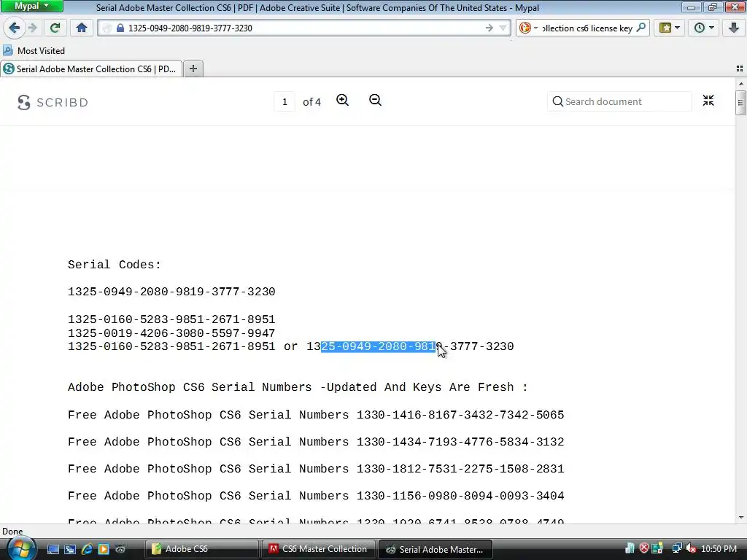This screenshot has height=560, width=747.
Task: Click serial 1325-0949-2080-9819-3777-3230 on first line
Action: [171, 292]
